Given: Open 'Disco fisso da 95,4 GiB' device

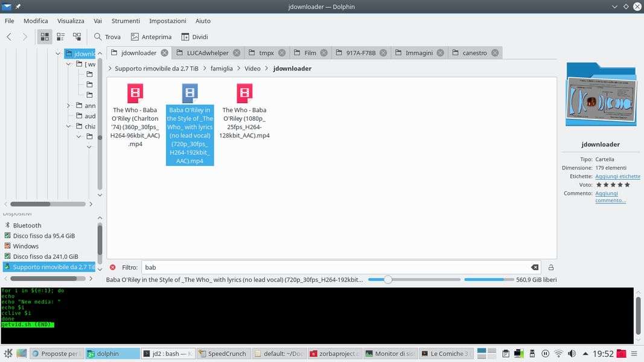Looking at the screenshot, I should (x=43, y=236).
